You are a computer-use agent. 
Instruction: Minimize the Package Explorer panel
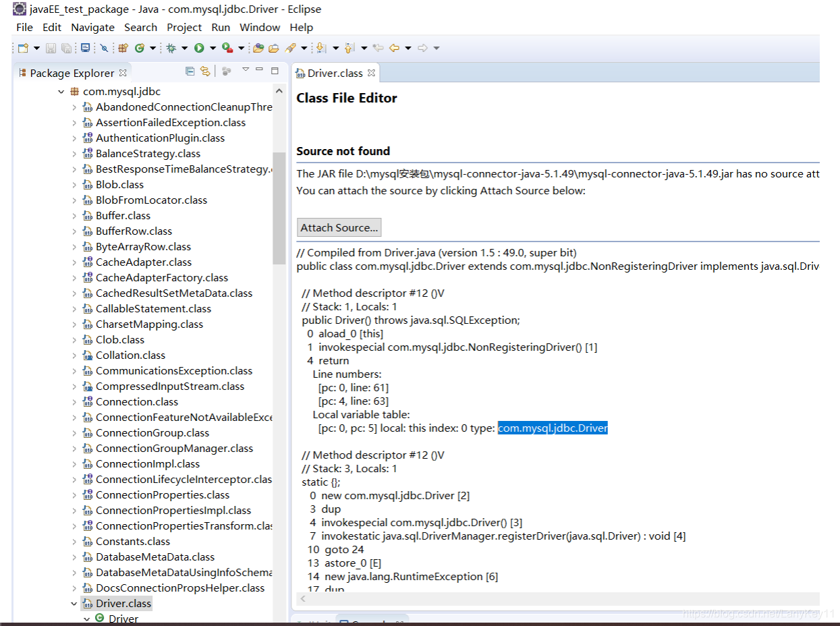[260, 69]
